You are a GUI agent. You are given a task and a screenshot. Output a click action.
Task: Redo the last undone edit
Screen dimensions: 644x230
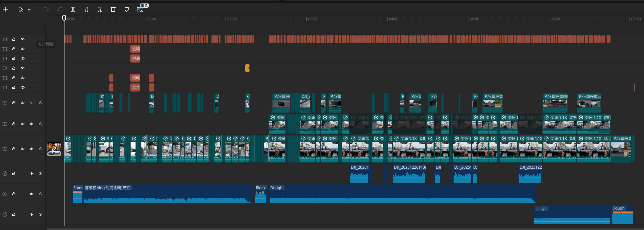(60, 9)
